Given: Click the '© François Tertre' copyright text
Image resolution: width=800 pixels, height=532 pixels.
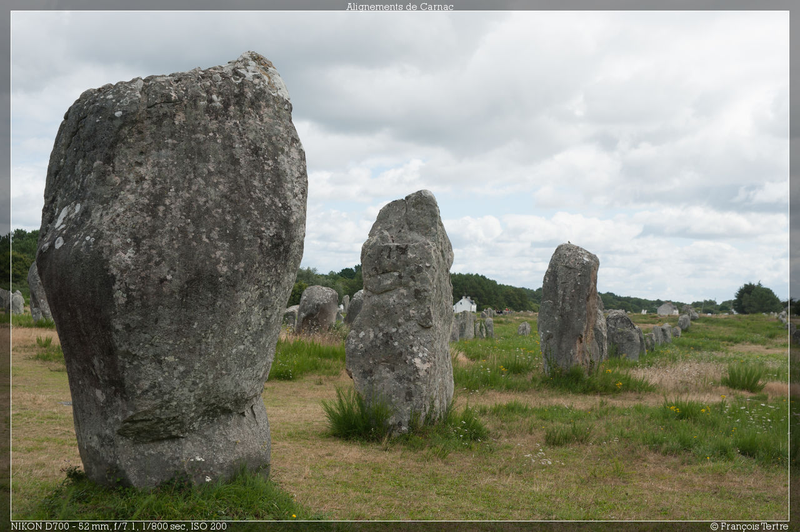Looking at the screenshot, I should point(749,526).
